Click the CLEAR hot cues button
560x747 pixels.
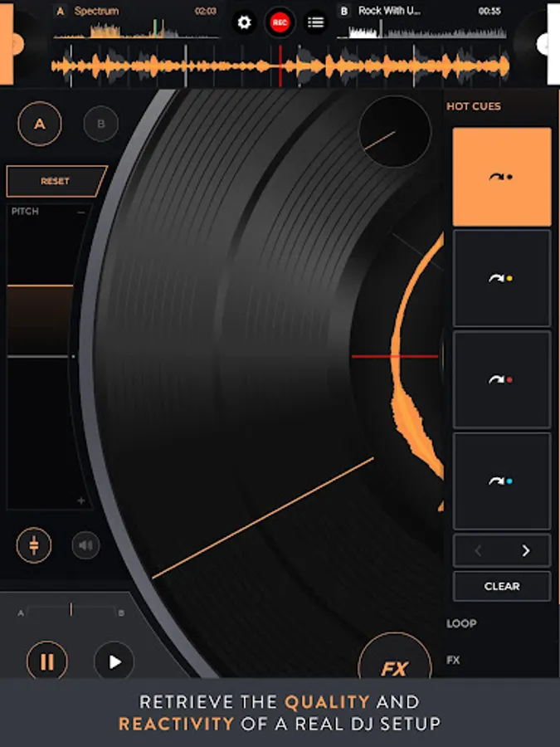[x=502, y=587]
